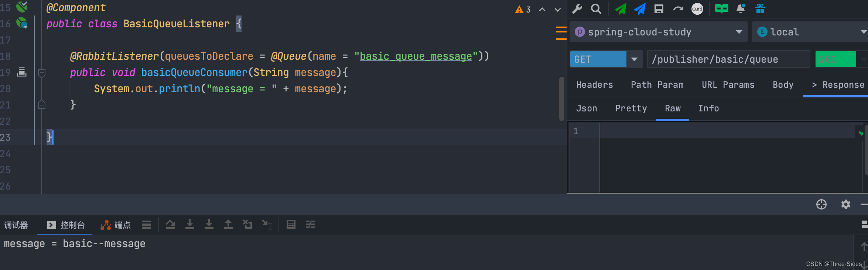Open the 端点 endpoints tab
Image resolution: width=868 pixels, height=270 pixels.
[115, 225]
